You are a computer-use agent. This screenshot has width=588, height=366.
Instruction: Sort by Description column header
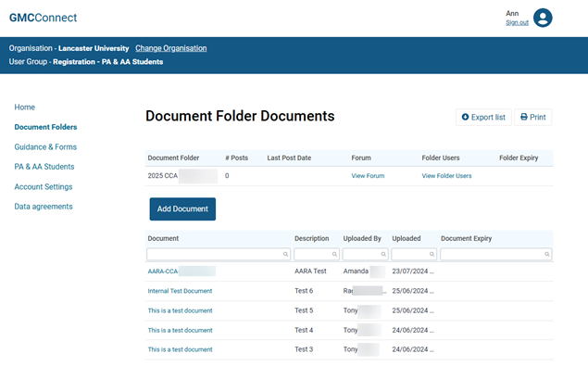point(312,238)
